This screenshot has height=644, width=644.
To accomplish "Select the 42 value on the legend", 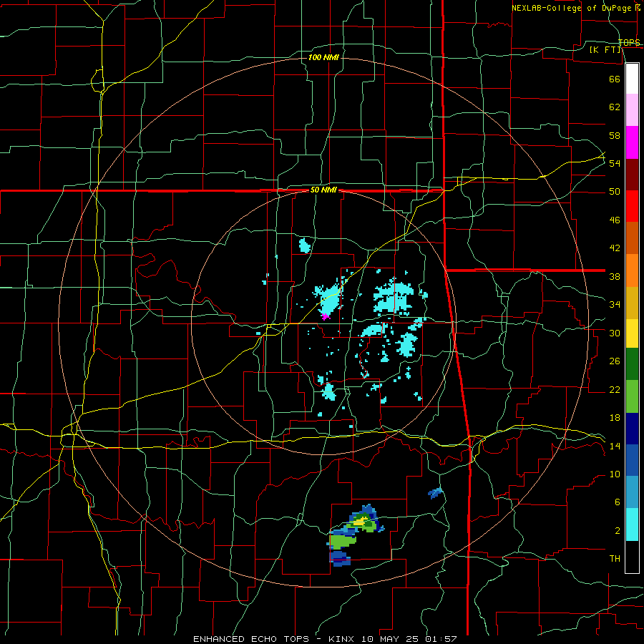I will pos(615,248).
